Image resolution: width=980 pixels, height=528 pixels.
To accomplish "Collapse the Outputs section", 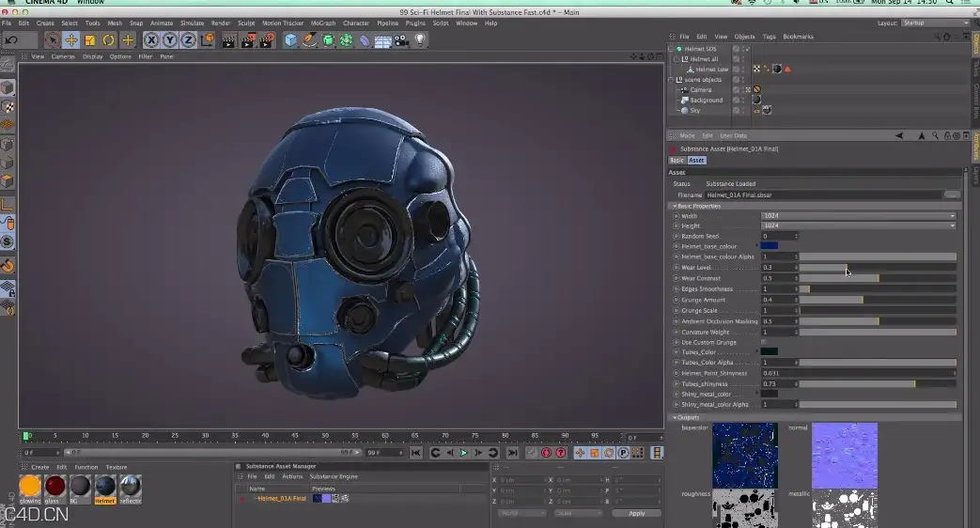I will [x=675, y=417].
